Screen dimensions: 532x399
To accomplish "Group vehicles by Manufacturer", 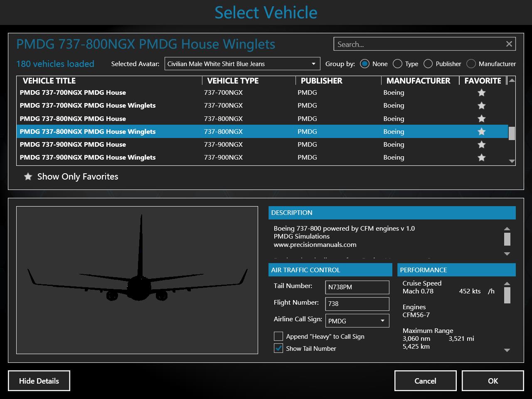I will click(471, 64).
